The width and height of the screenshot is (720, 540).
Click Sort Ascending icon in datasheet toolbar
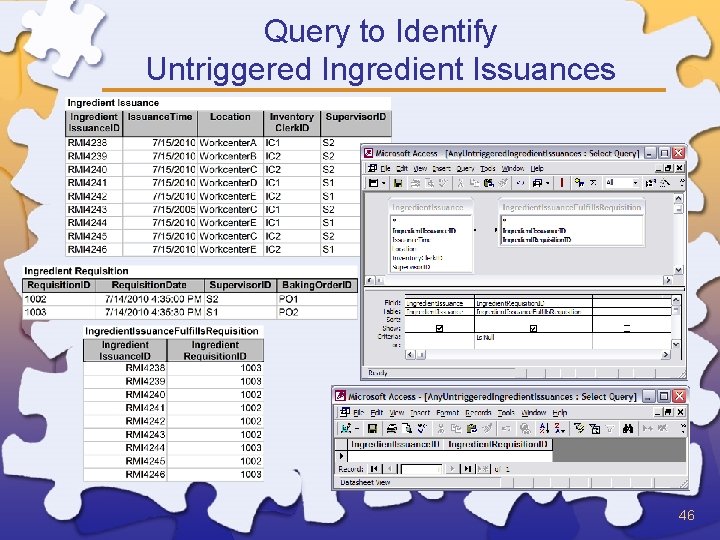coord(545,428)
